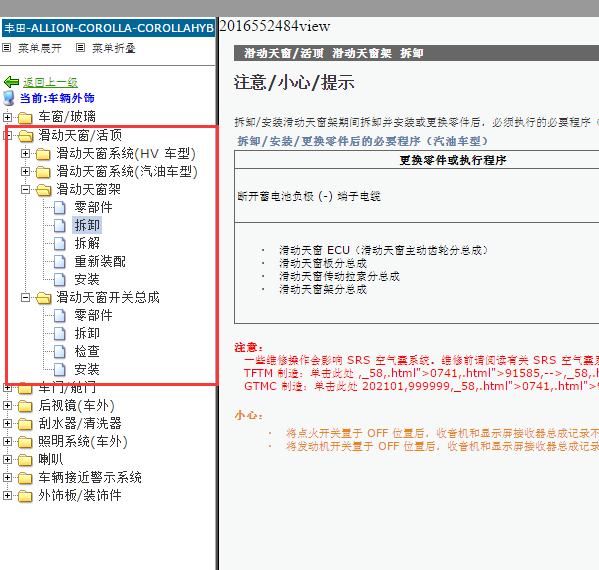Click the 菜单折叠 collapse-all icon
The height and width of the screenshot is (570, 599).
(x=80, y=48)
